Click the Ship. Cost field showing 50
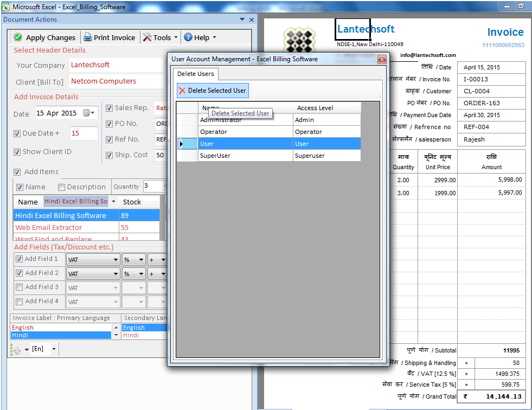 coord(161,155)
